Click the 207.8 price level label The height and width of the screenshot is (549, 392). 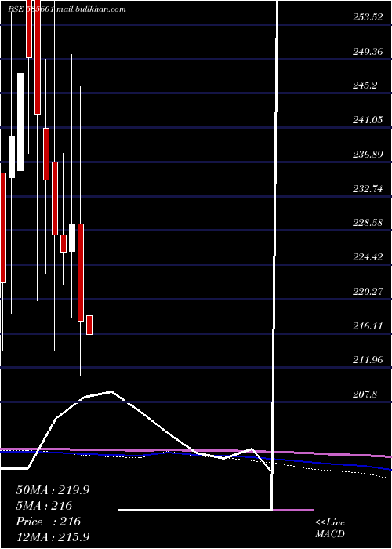365,394
